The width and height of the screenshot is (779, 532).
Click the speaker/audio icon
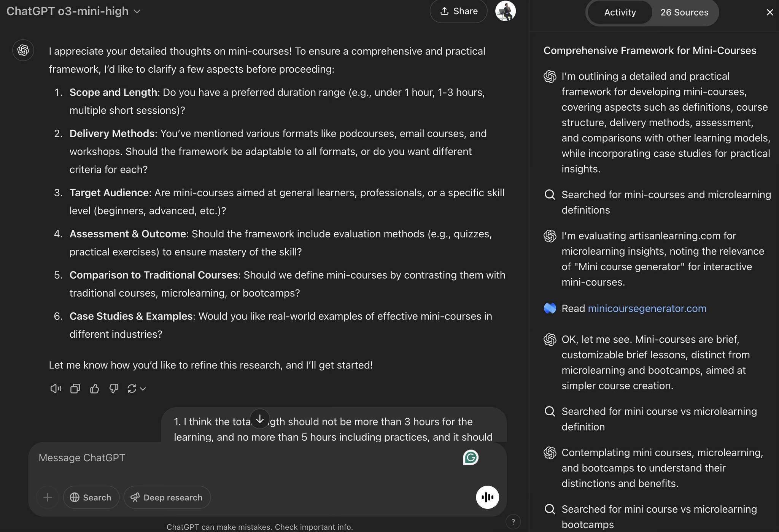(54, 389)
